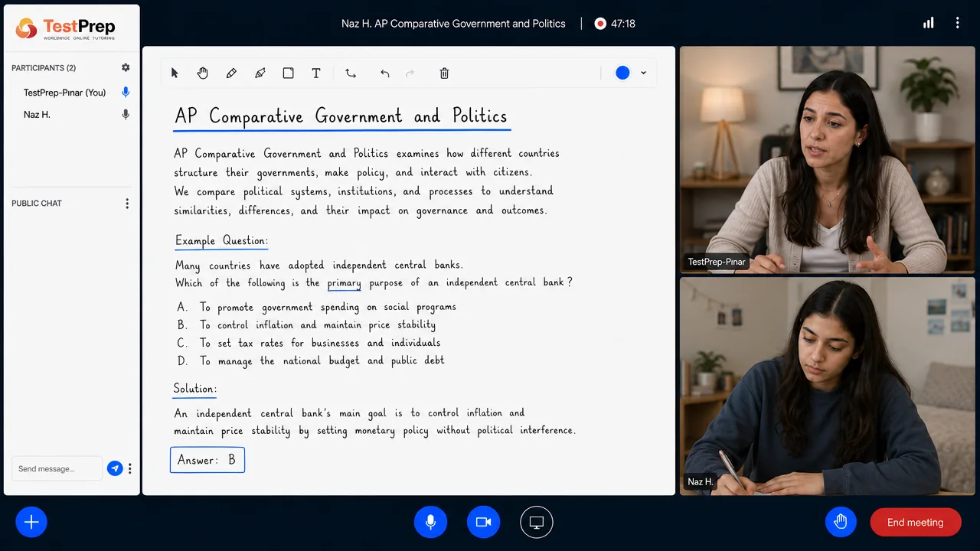The height and width of the screenshot is (551, 980).
Task: Click the 47:18 recording timer
Action: [623, 24]
